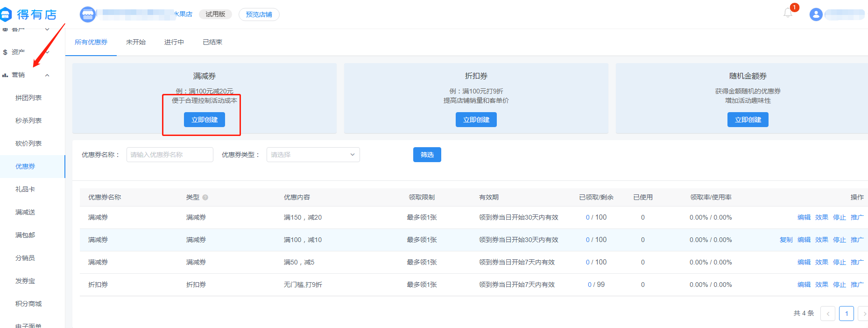Image resolution: width=868 pixels, height=328 pixels.
Task: Switch to the 已结束 tab
Action: (x=212, y=42)
